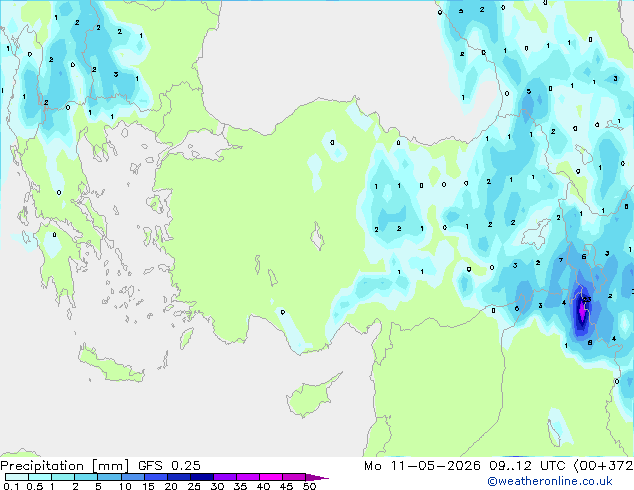Viewport: 634px width, 490px height.
Task: Click the "50" legend scale label
Action: click(309, 486)
